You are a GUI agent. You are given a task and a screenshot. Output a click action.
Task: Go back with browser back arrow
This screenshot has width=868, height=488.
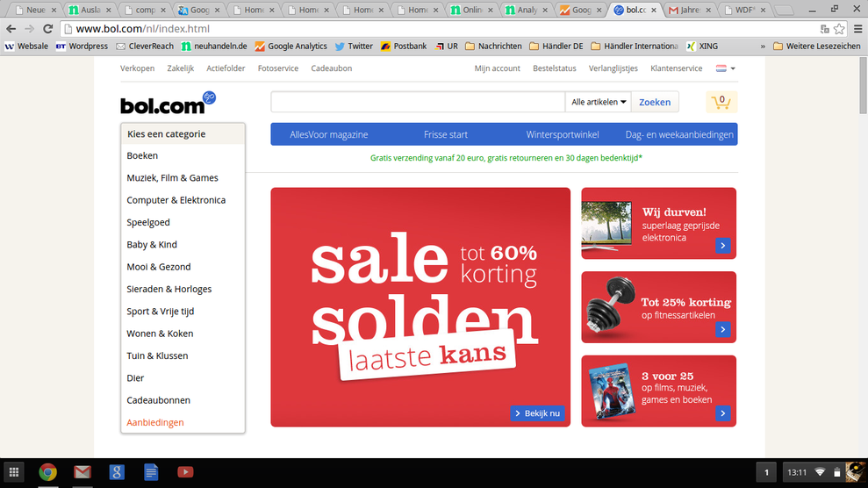click(11, 29)
